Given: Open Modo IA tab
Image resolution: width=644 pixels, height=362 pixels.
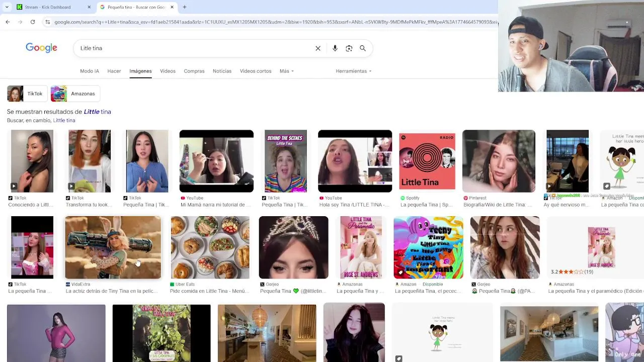Looking at the screenshot, I should (x=90, y=71).
